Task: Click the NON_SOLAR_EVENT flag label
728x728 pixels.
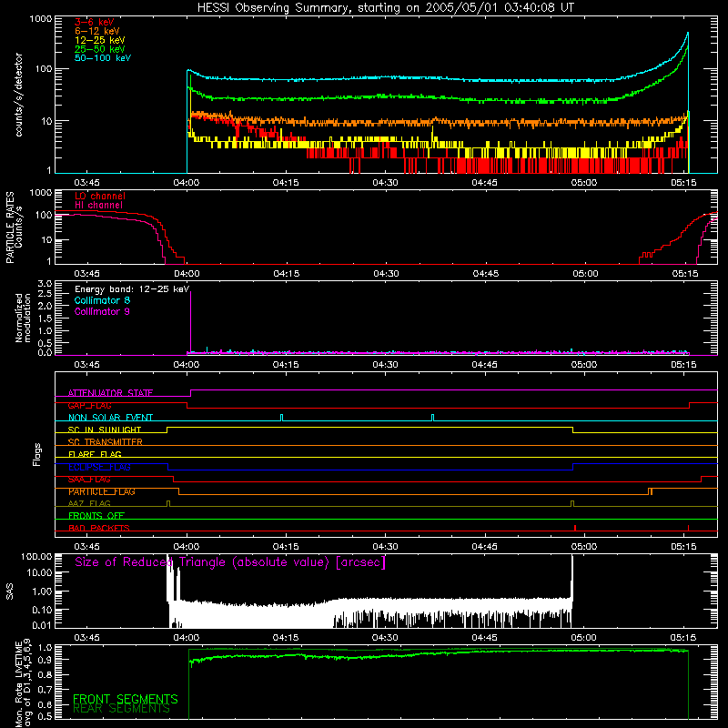Action: pos(110,418)
